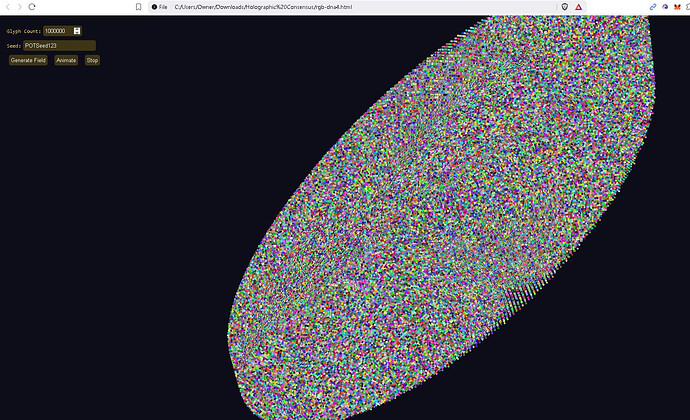Open the blue chain link extension
This screenshot has height=420, width=690.
pyautogui.click(x=653, y=7)
